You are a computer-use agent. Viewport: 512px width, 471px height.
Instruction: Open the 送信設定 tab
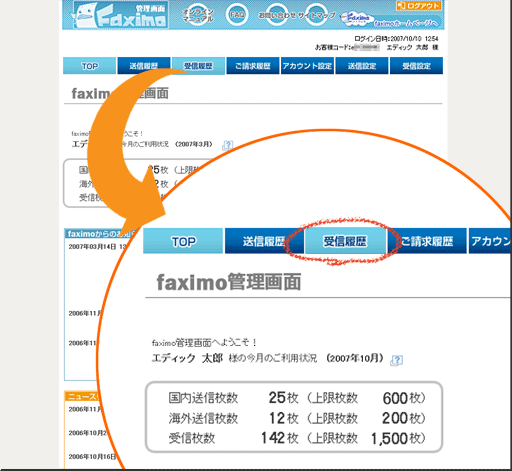362,66
